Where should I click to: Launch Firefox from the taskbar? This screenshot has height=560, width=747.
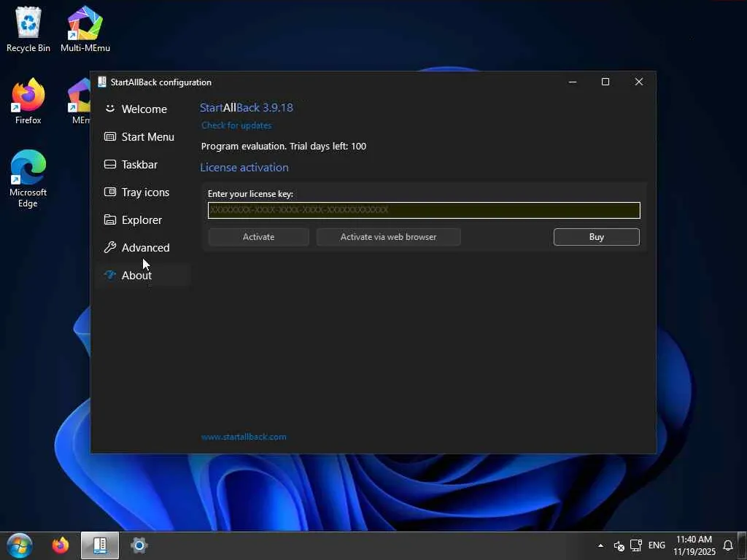tap(61, 545)
